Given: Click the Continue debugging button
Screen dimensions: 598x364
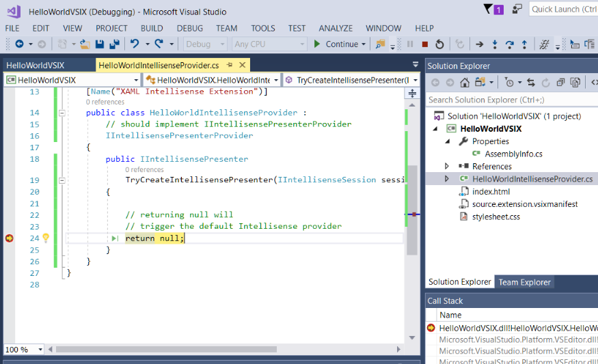Looking at the screenshot, I should point(336,44).
